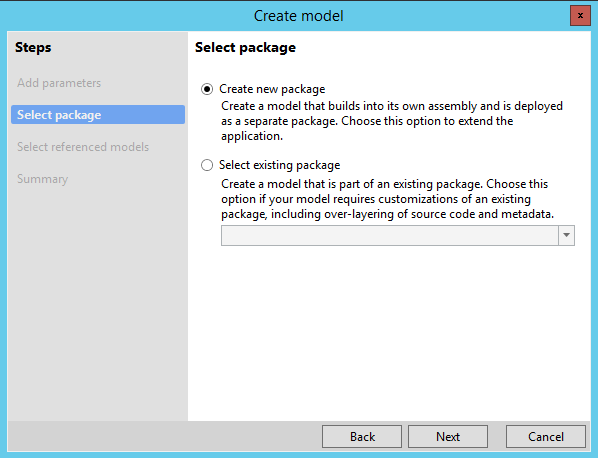This screenshot has height=458, width=598.
Task: Click the over-layering description paragraph
Action: click(387, 199)
